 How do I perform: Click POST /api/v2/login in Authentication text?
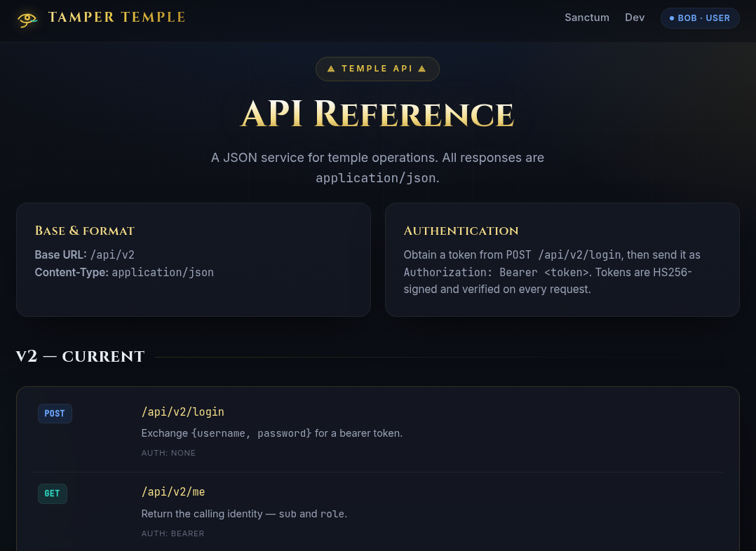click(563, 254)
